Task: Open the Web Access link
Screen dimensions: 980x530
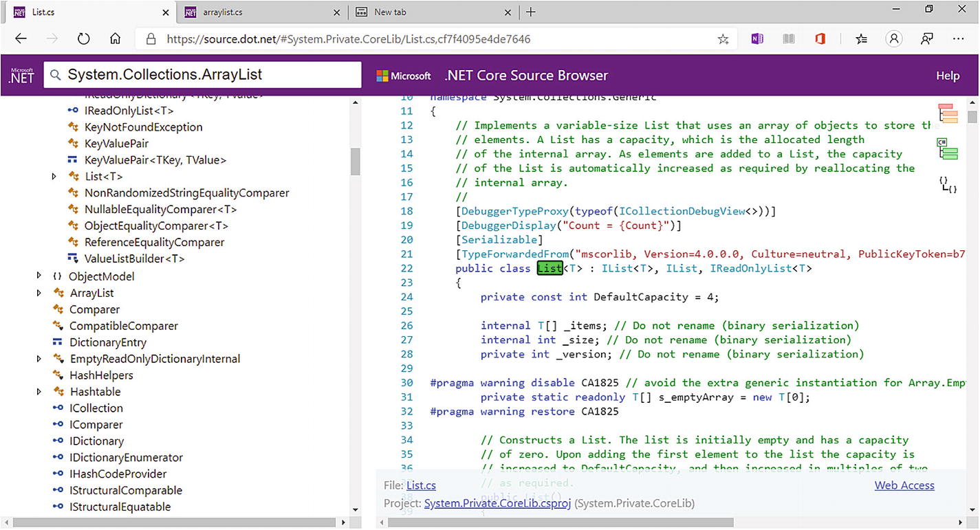Action: (x=904, y=485)
